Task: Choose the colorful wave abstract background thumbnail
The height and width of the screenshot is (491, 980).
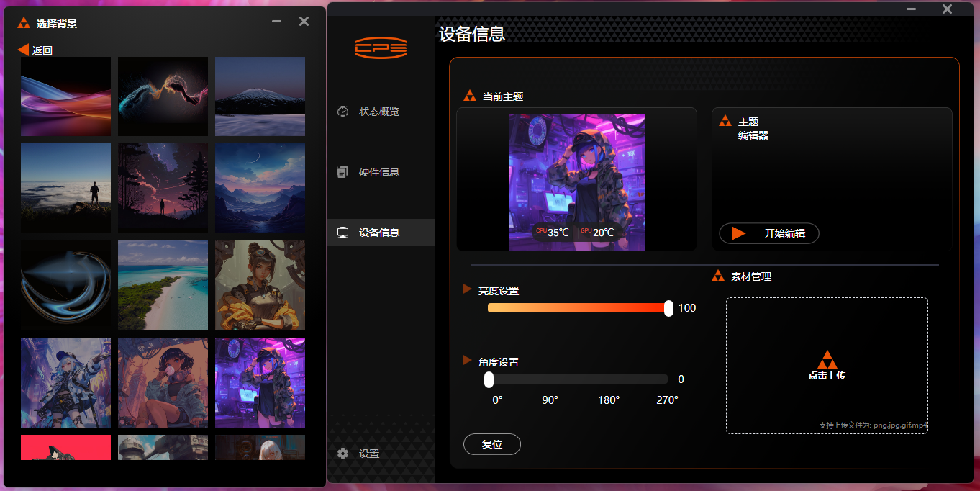Action: tap(65, 96)
